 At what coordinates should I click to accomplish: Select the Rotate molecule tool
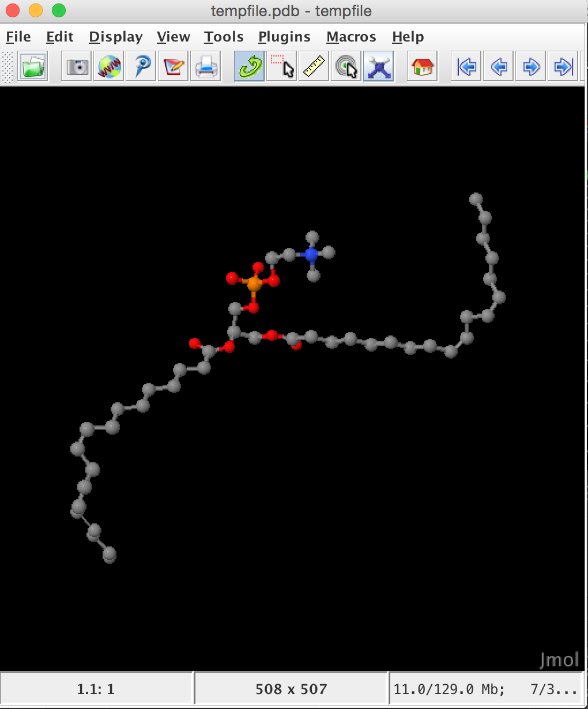247,66
